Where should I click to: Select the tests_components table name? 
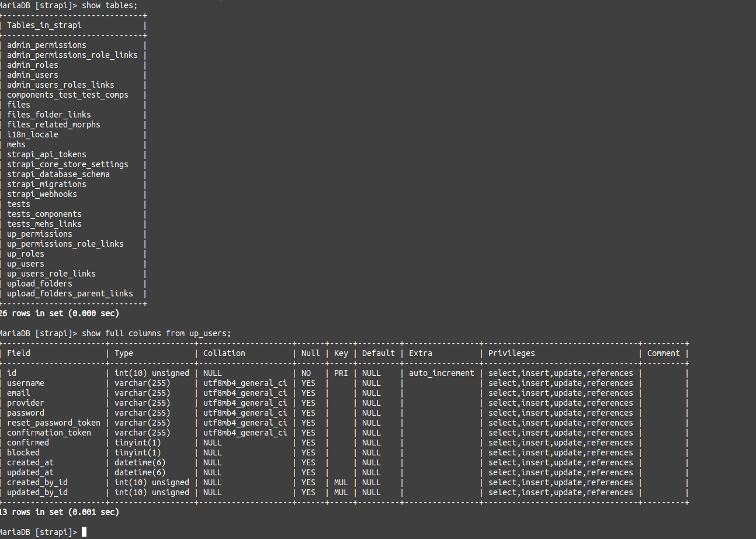pos(44,214)
